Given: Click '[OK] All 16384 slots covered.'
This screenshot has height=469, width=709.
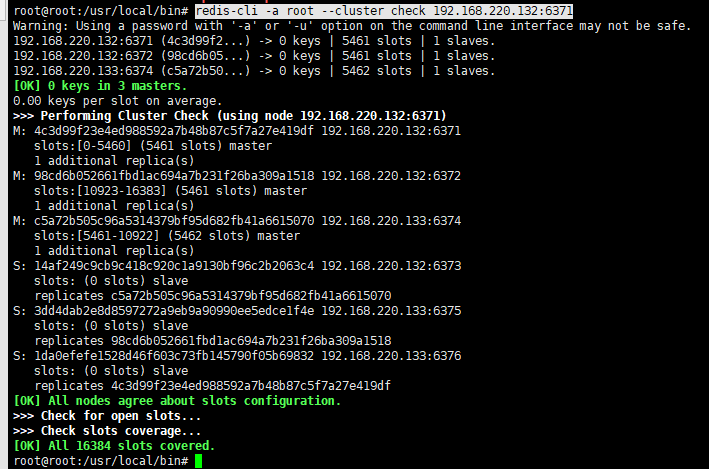Looking at the screenshot, I should 114,446.
